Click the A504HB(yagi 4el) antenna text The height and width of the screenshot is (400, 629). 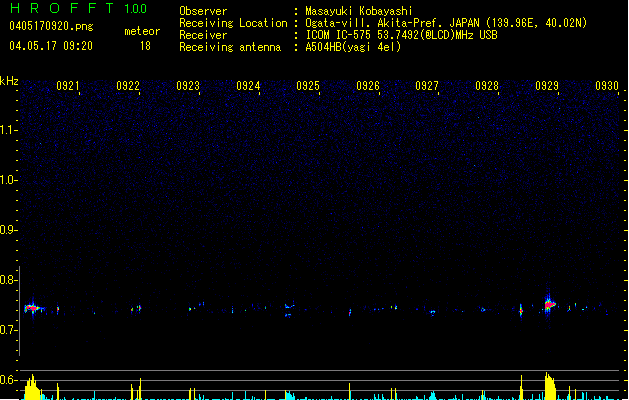(353, 47)
